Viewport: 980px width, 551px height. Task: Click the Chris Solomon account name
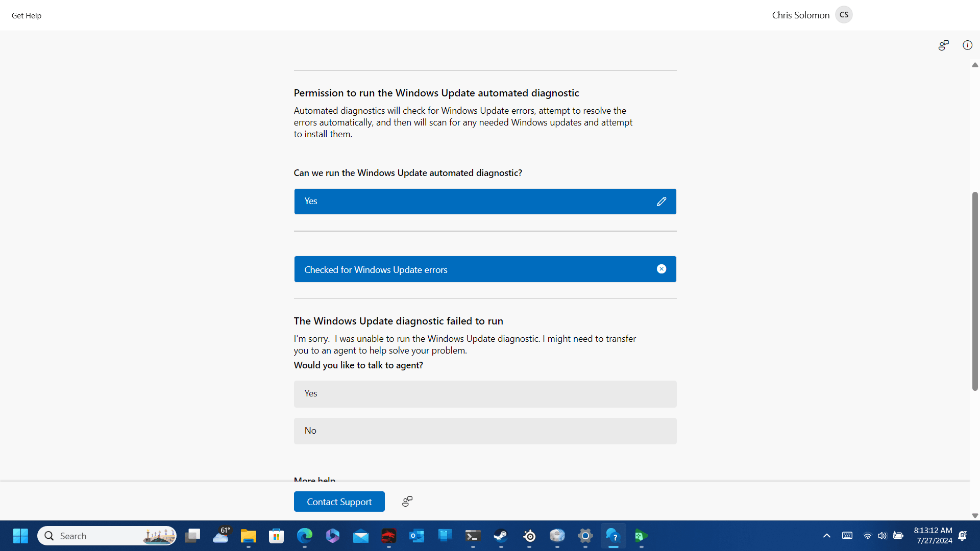[x=800, y=15]
